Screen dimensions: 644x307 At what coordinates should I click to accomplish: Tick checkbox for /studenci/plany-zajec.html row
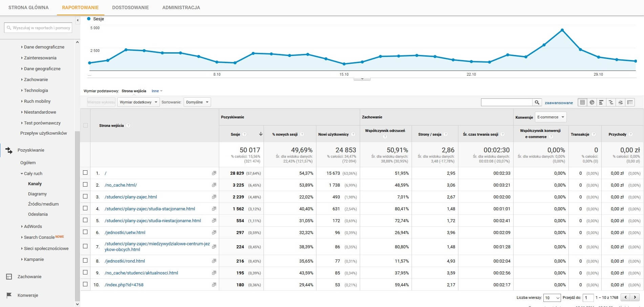pyautogui.click(x=85, y=196)
